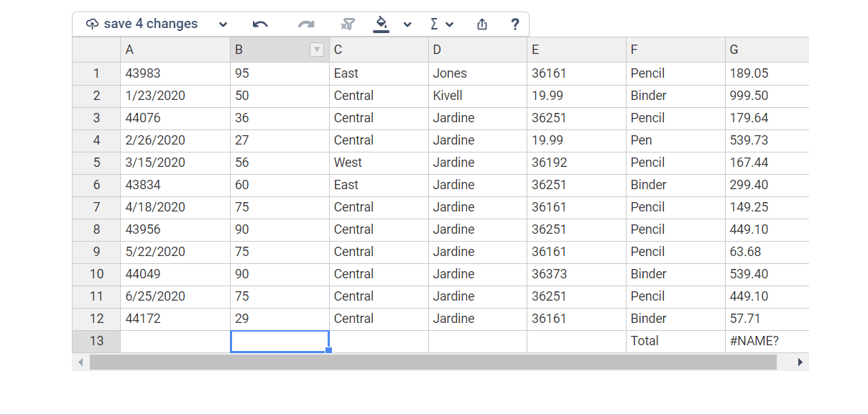Select the cell showing #NAME? error
Screen dimensions: 868x415
pos(764,340)
